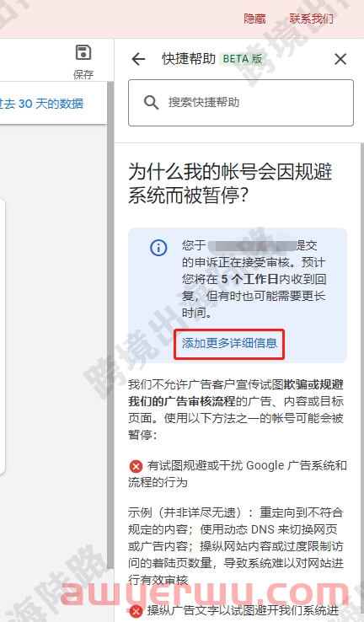The height and width of the screenshot is (622, 364).
Task: Click the blue info circle icon
Action: point(158,248)
